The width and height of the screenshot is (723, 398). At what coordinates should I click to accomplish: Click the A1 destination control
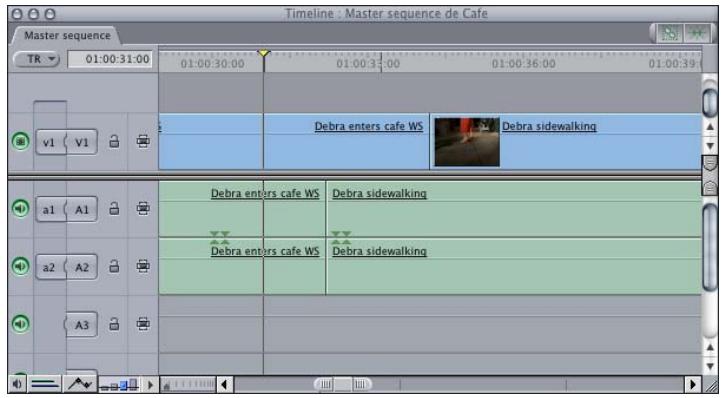(82, 209)
